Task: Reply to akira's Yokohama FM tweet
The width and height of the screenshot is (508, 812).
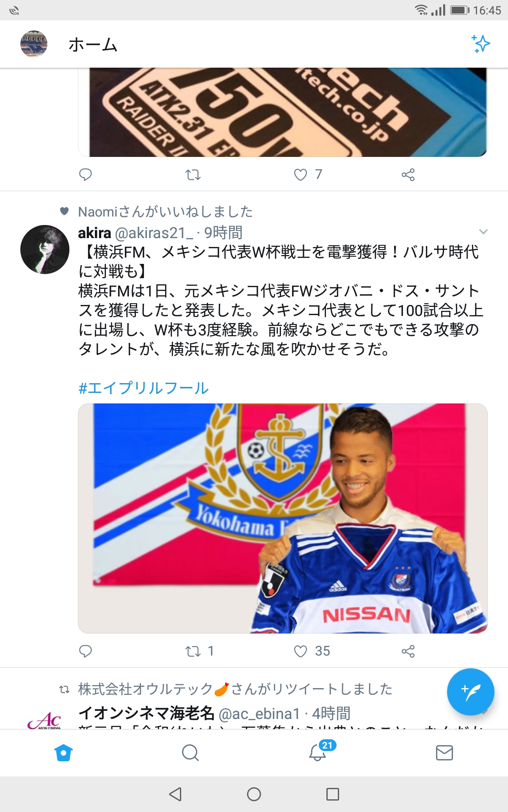Action: (x=86, y=651)
